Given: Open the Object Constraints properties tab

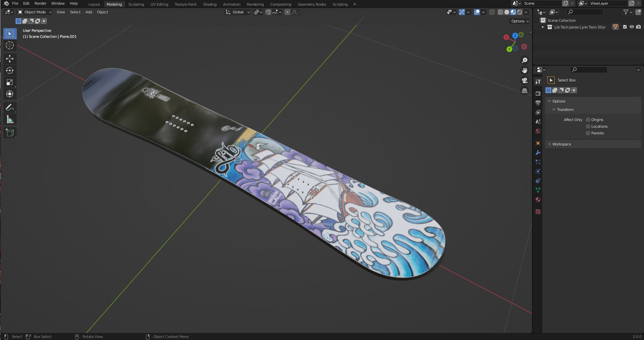Looking at the screenshot, I should (538, 181).
